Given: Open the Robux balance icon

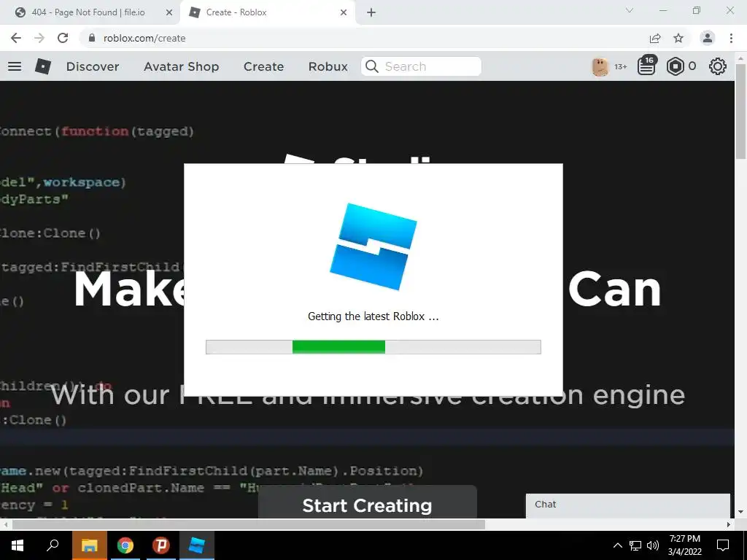Looking at the screenshot, I should point(675,66).
